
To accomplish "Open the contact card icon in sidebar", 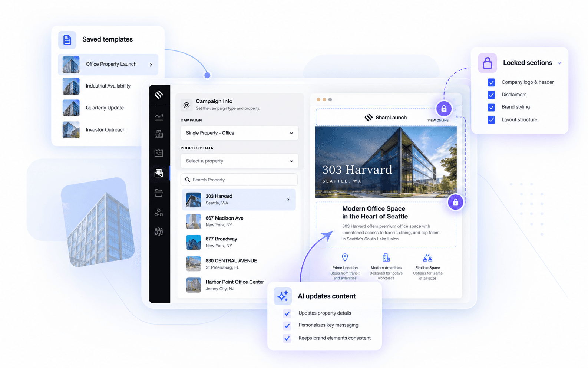I will pos(159,153).
